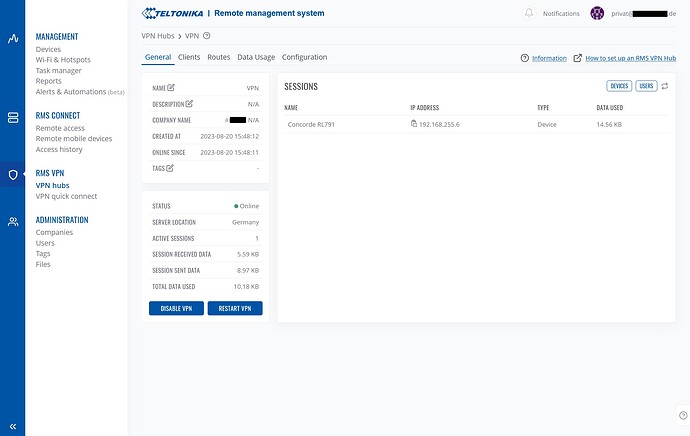Viewport: 690px width, 436px height.
Task: Open Reports menu item
Action: (48, 81)
